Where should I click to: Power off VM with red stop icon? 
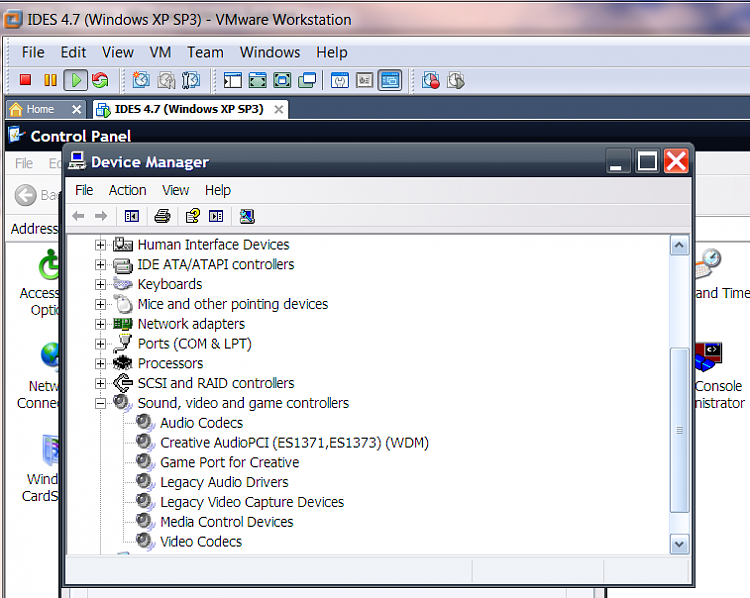pos(25,80)
